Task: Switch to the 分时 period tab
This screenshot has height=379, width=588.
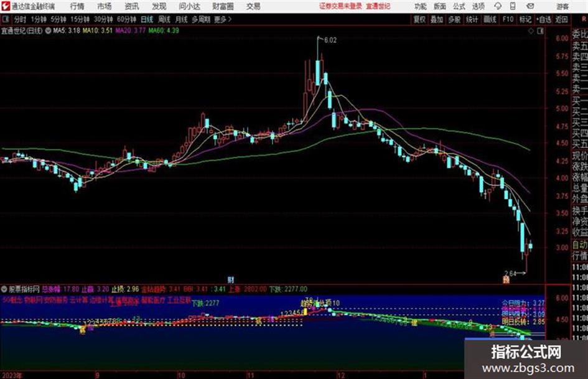Action: [21, 19]
